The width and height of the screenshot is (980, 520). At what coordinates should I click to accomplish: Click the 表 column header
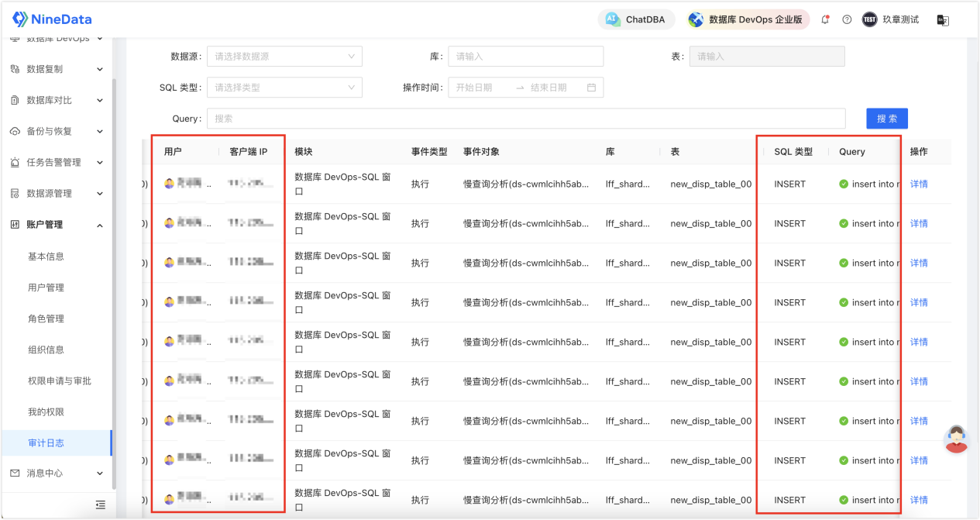675,152
